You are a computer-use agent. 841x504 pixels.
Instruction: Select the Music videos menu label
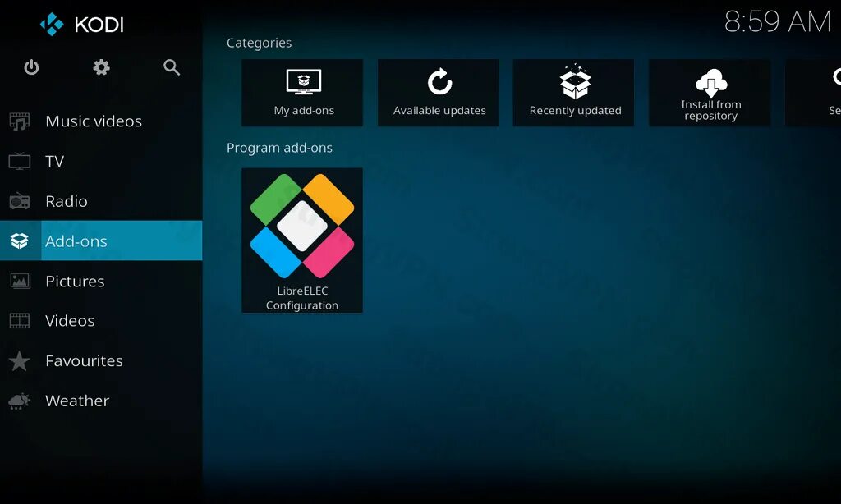[x=94, y=121]
